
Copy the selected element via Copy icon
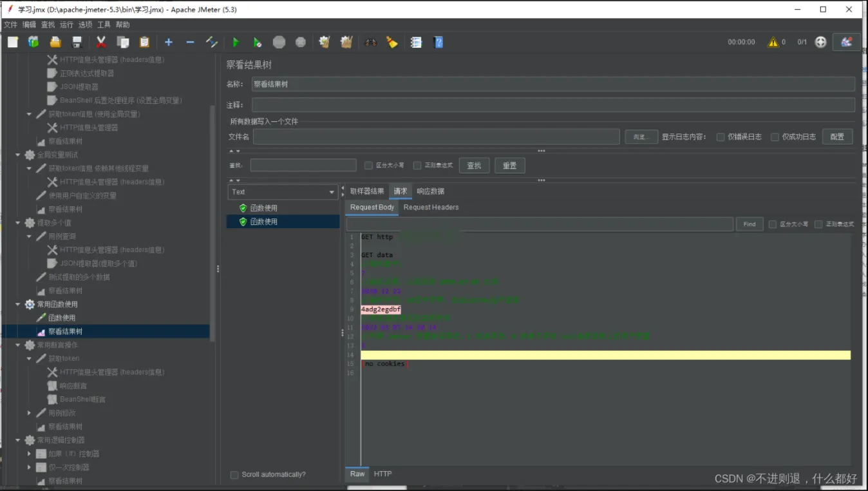pyautogui.click(x=123, y=42)
